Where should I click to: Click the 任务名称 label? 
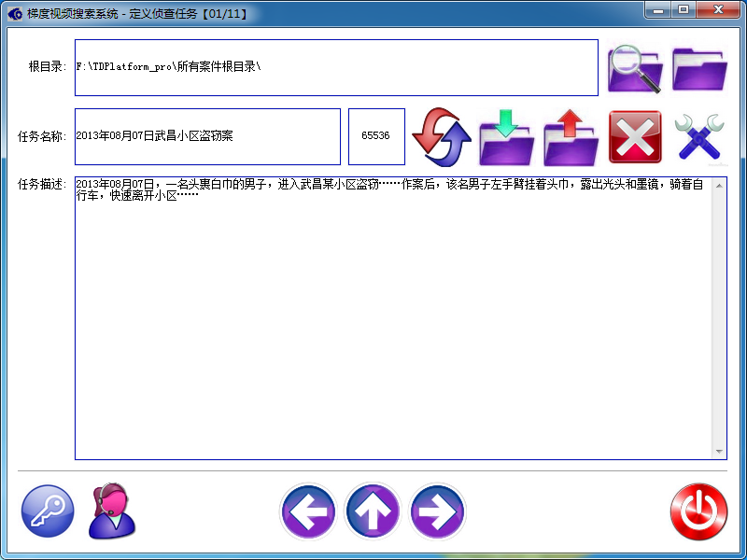pyautogui.click(x=41, y=136)
